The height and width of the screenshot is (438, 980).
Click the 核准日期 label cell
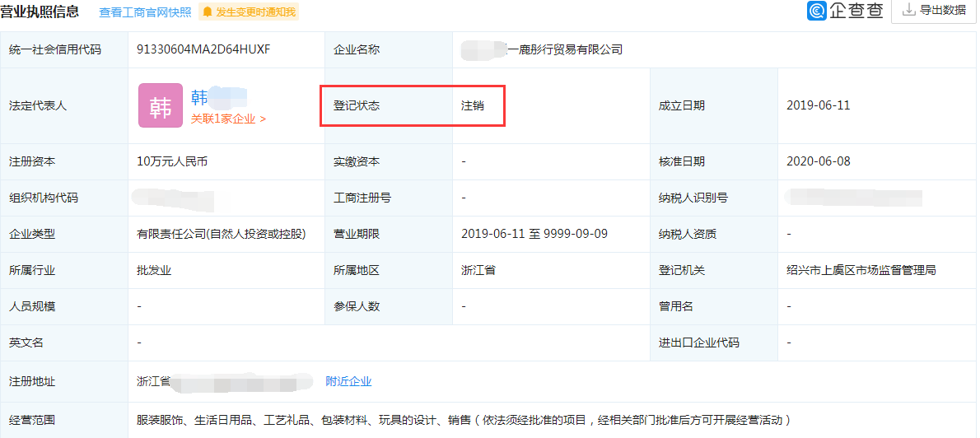pyautogui.click(x=714, y=161)
